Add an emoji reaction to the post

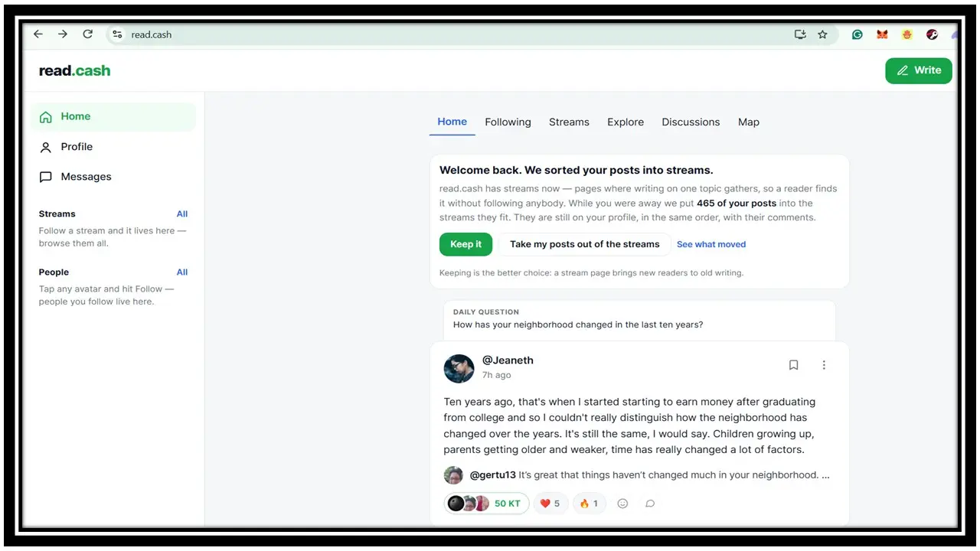click(x=622, y=504)
